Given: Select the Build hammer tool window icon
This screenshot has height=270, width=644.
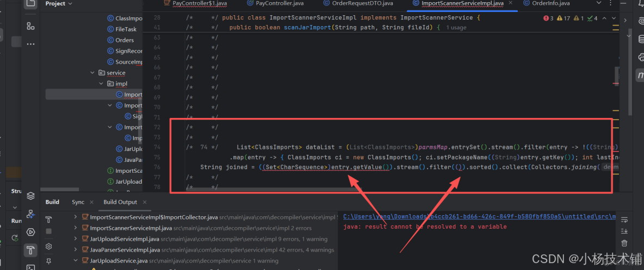Looking at the screenshot, I should [x=30, y=249].
